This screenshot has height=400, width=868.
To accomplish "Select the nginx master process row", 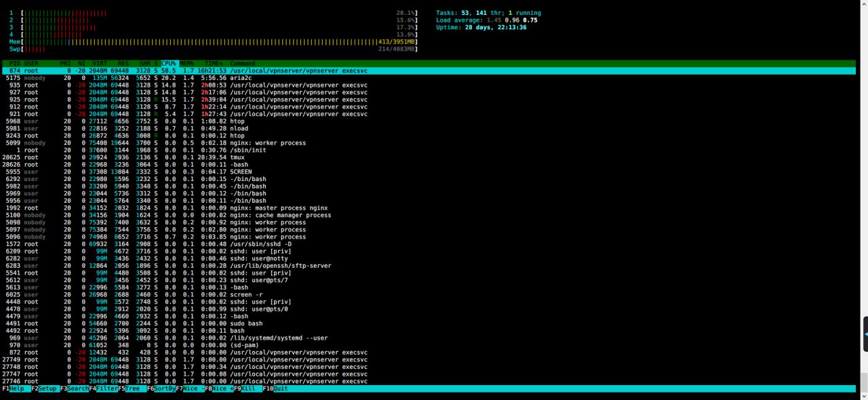I will [x=278, y=208].
